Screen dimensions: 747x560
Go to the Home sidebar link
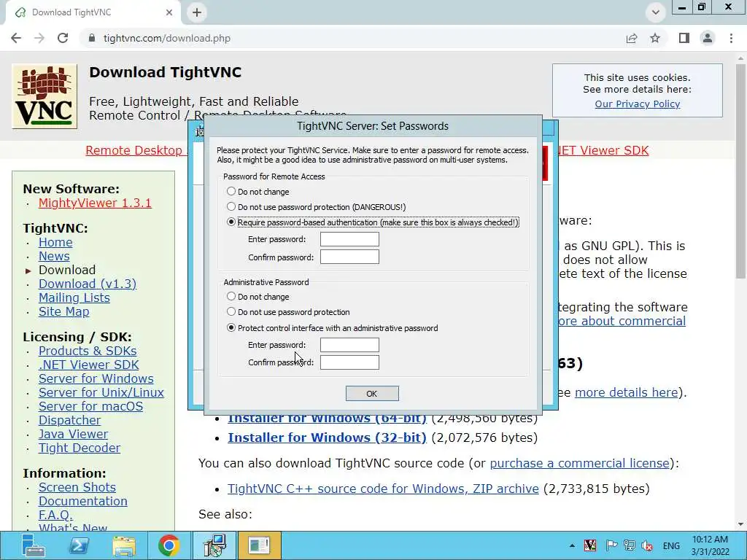55,242
